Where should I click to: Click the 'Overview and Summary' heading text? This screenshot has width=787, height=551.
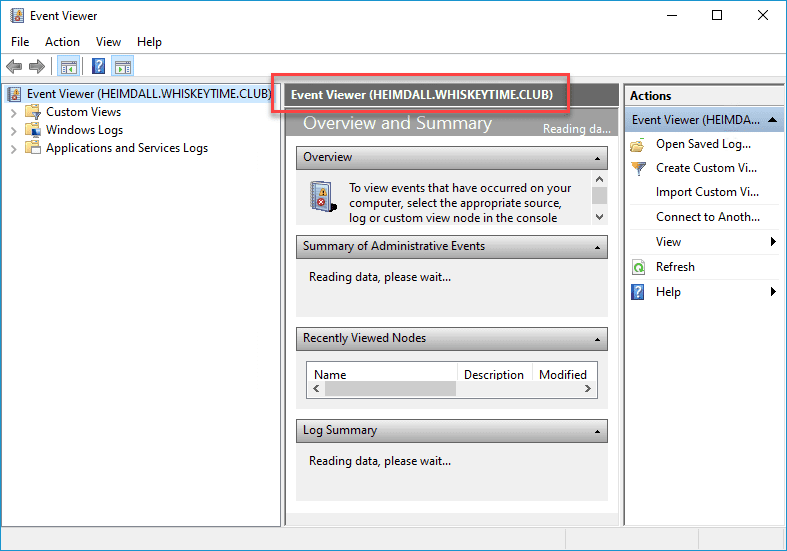coord(398,123)
